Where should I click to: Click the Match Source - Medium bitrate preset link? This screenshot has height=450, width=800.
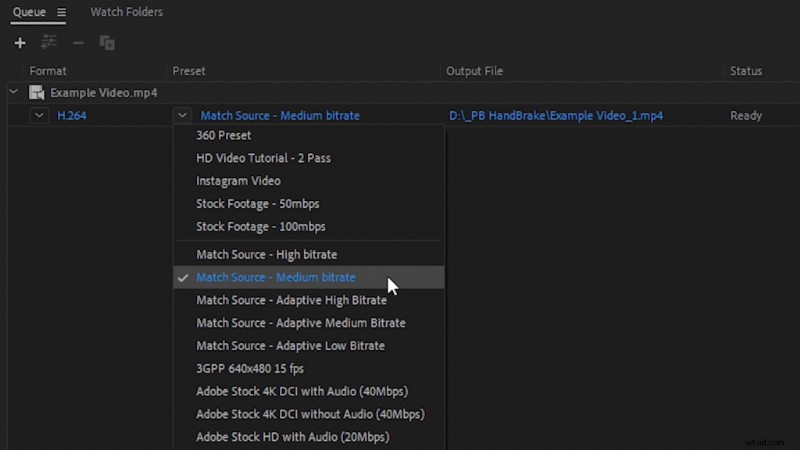click(280, 116)
